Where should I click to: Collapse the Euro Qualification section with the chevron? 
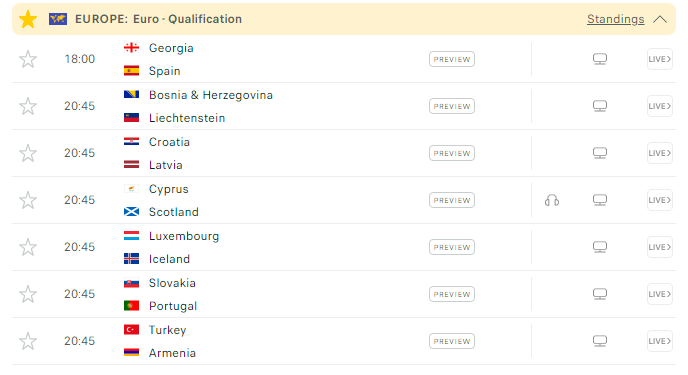[659, 19]
